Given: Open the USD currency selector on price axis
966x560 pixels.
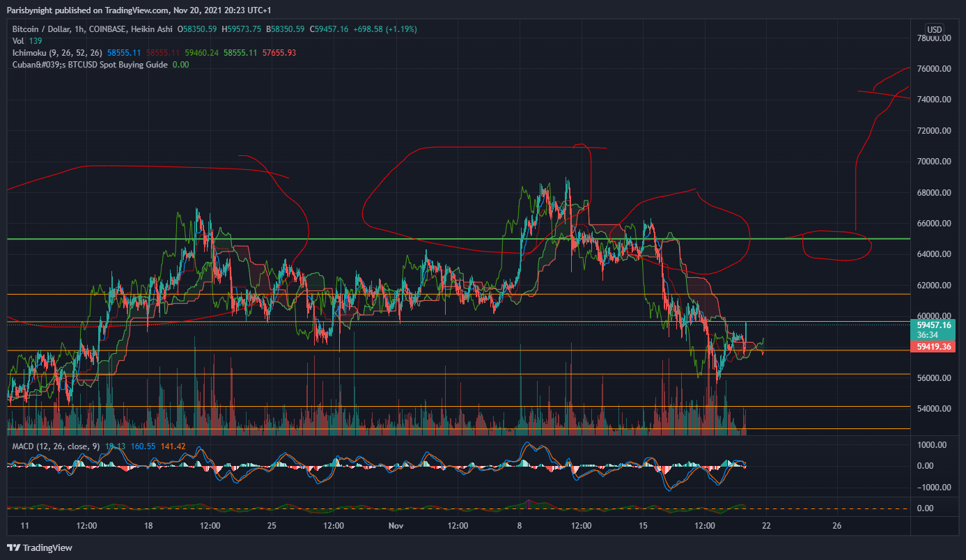Looking at the screenshot, I should coord(933,29).
